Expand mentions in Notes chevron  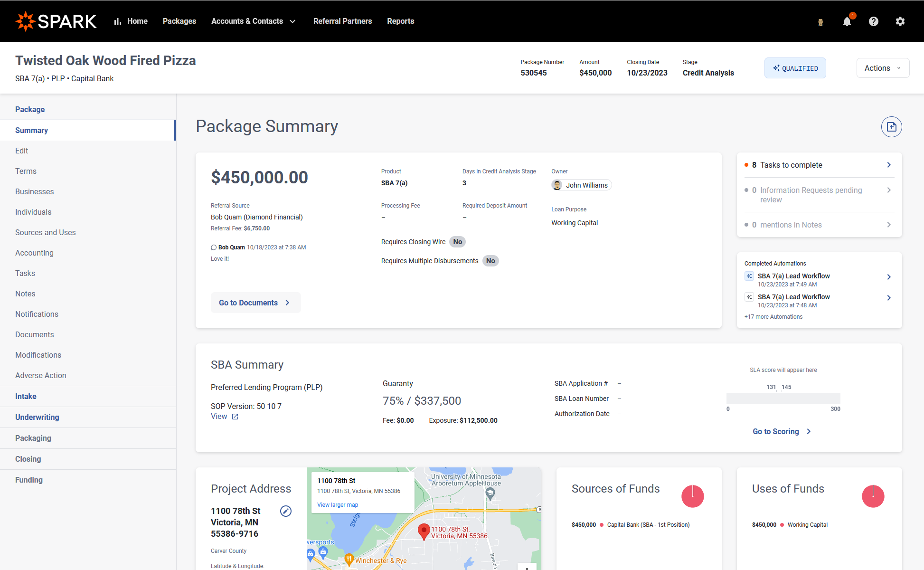point(889,225)
